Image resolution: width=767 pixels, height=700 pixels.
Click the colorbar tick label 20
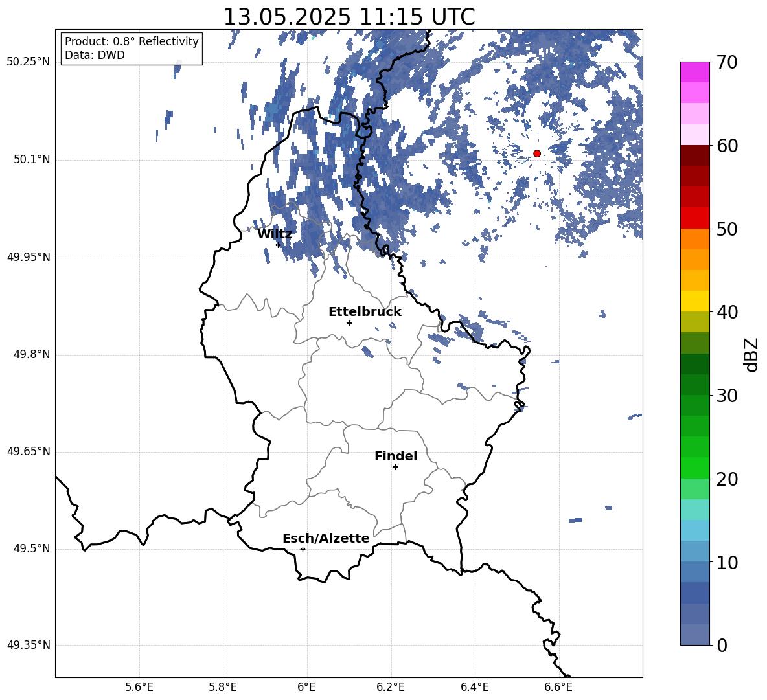coord(727,479)
